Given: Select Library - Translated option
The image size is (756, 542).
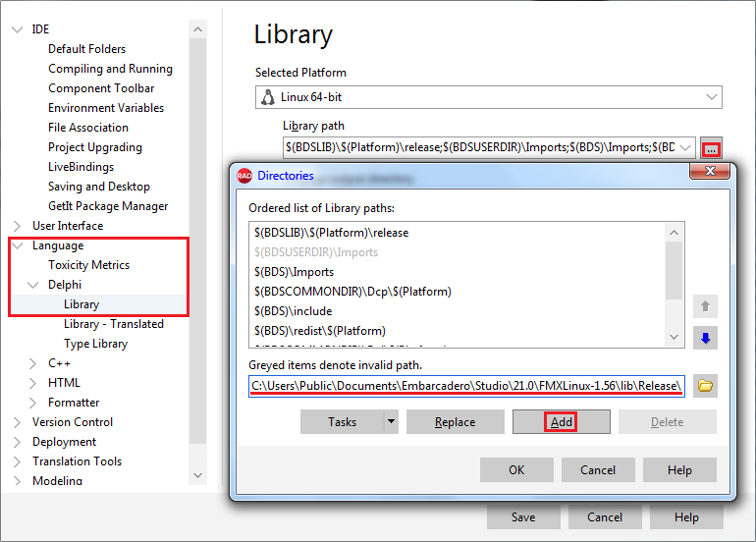Looking at the screenshot, I should tap(114, 324).
